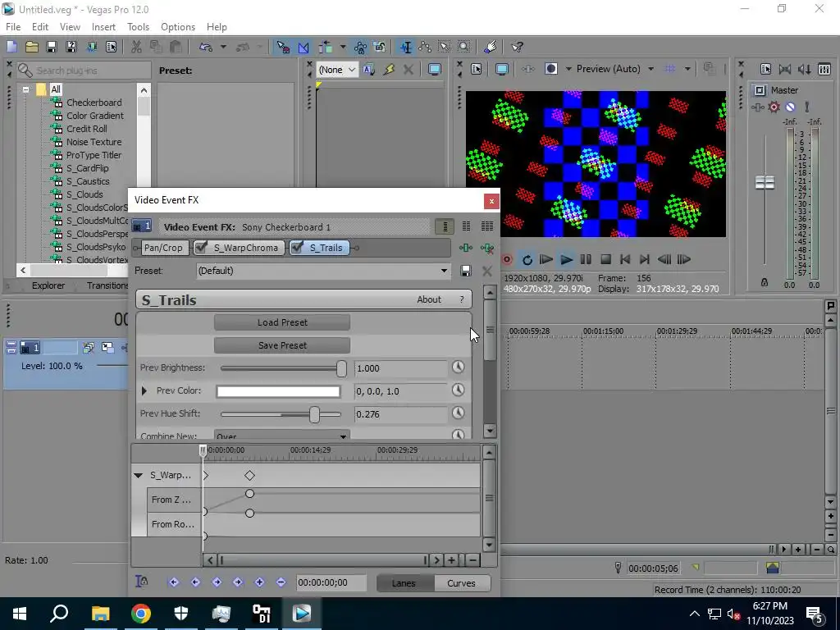Animate Prev Brightness with its clock icon
The width and height of the screenshot is (840, 630).
coord(458,367)
